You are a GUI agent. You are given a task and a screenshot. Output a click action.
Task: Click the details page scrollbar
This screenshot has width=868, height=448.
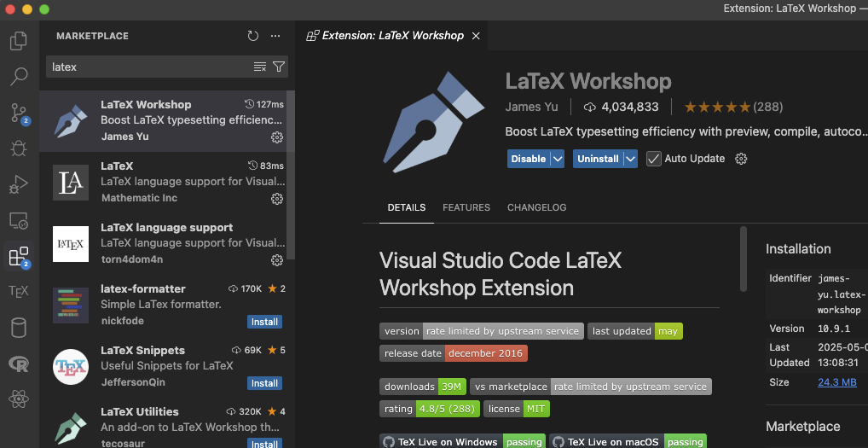coord(744,259)
